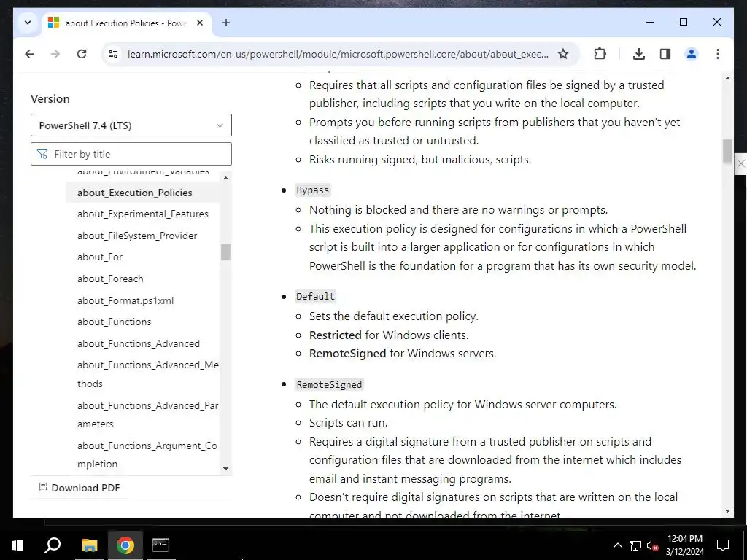Open the Chrome profile avatar

(x=692, y=54)
